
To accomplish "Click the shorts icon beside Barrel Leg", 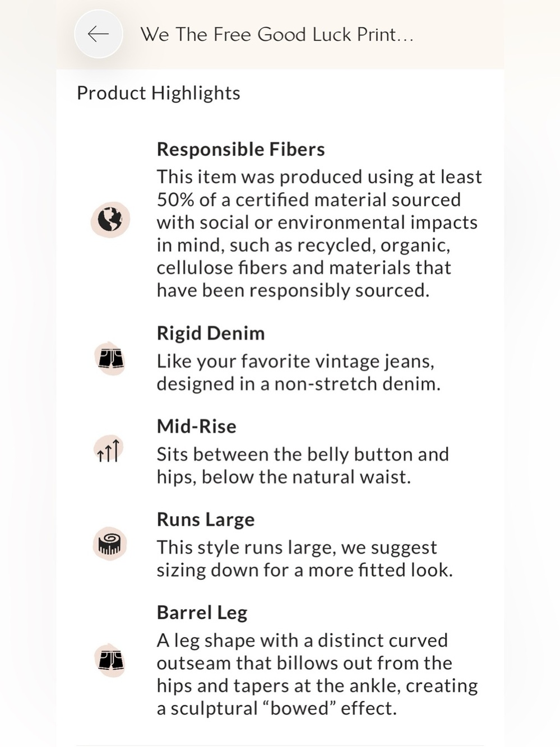I will (x=110, y=660).
